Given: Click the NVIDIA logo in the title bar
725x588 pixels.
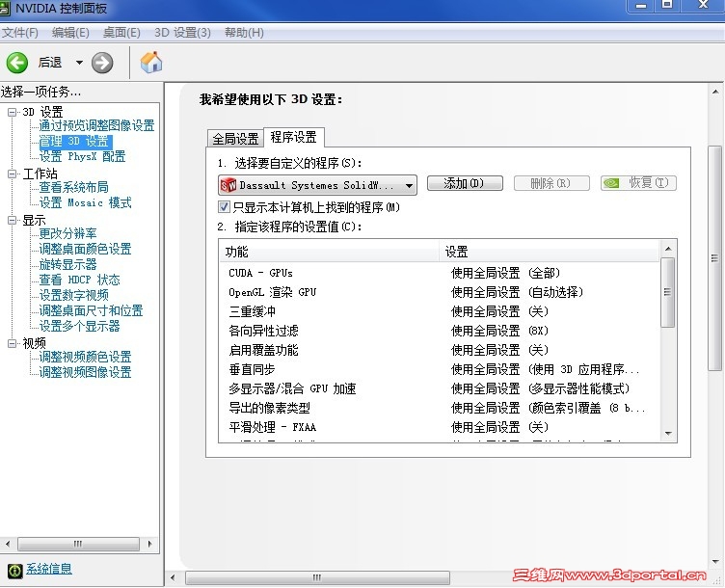Looking at the screenshot, I should 5,9.
